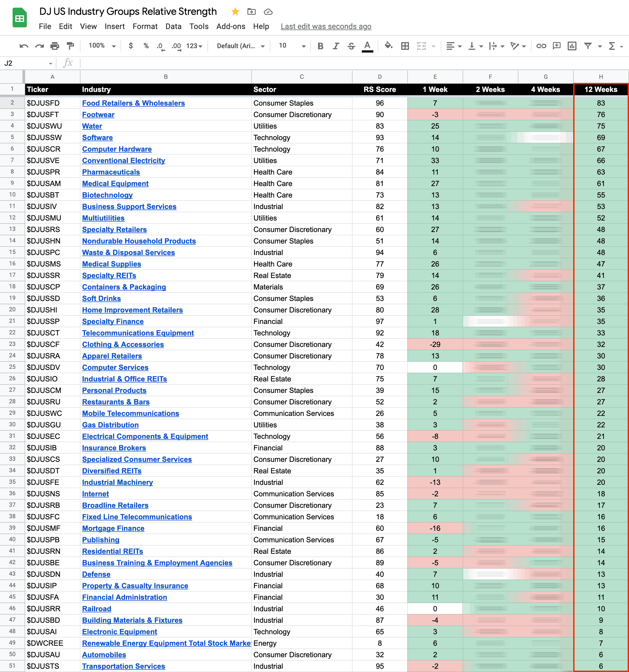Screen dimensions: 629x672
Task: Open the Data menu
Action: point(174,26)
